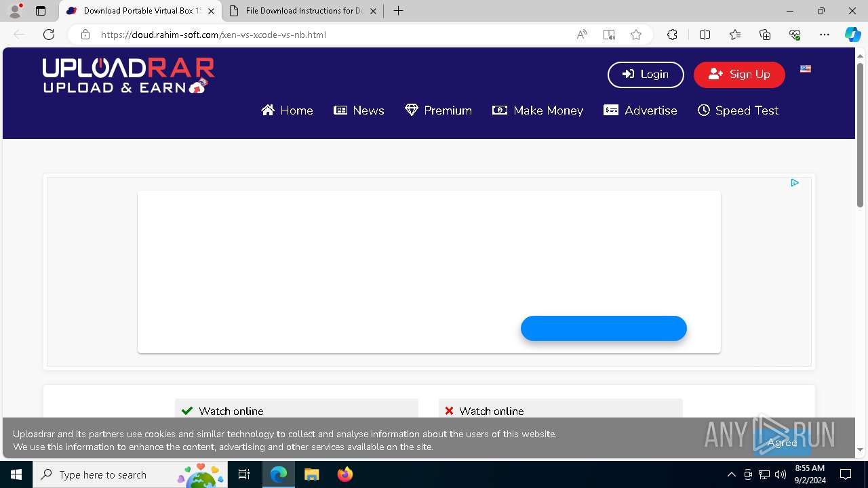Click the green-check Watch online item

(x=296, y=411)
